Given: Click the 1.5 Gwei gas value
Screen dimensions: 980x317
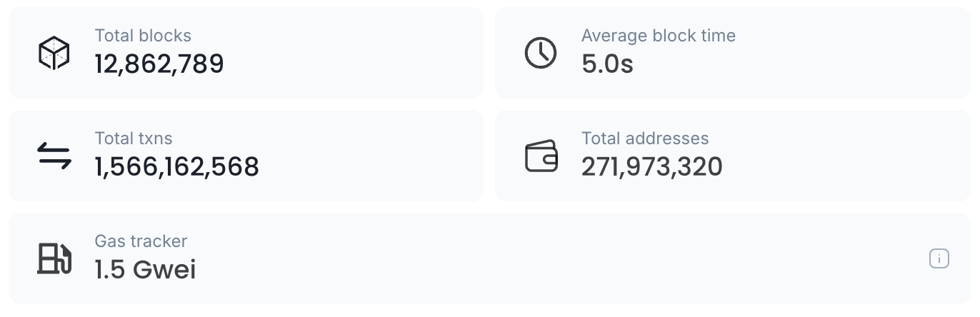Looking at the screenshot, I should tap(145, 270).
